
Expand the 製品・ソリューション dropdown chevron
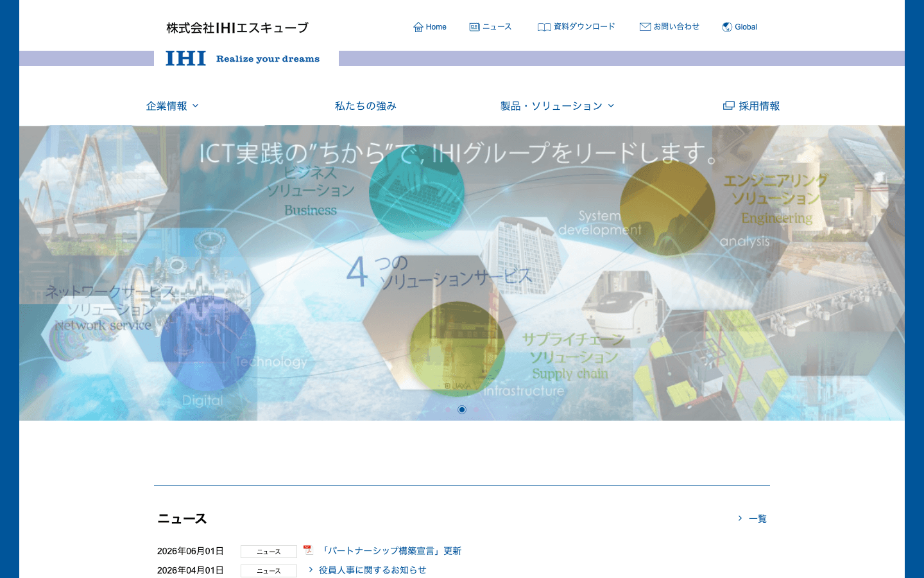click(x=611, y=106)
